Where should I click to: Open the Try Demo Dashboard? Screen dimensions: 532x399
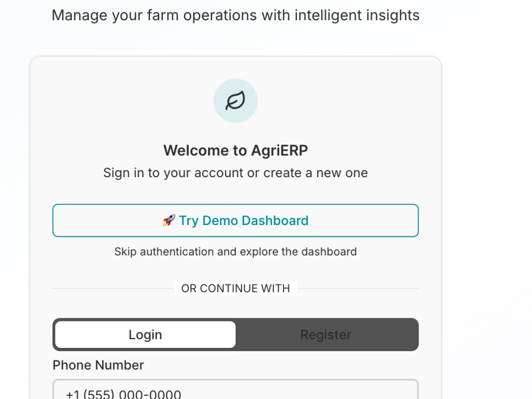(x=236, y=221)
